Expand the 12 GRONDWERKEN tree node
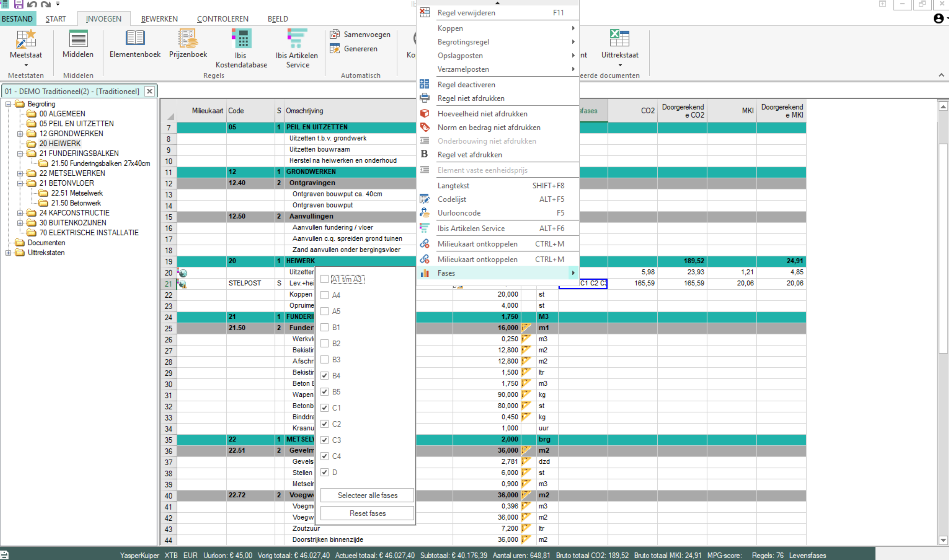Screen dimensions: 949x560 coord(20,134)
